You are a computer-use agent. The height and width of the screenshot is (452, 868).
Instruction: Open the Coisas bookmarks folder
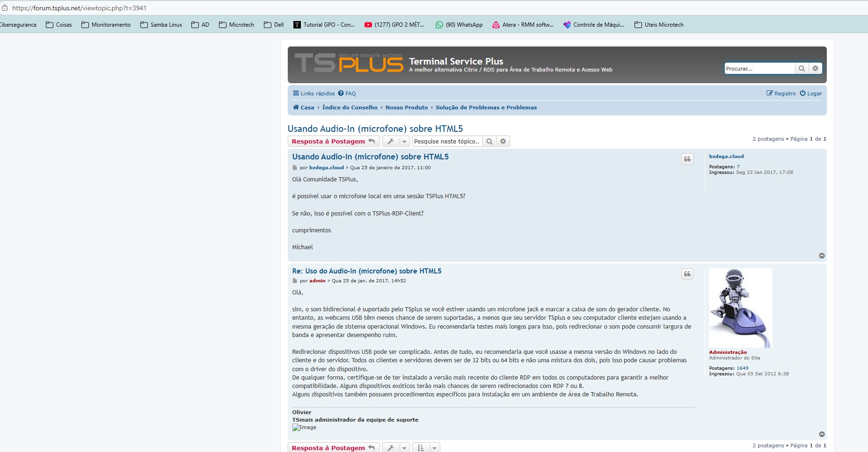click(x=59, y=25)
